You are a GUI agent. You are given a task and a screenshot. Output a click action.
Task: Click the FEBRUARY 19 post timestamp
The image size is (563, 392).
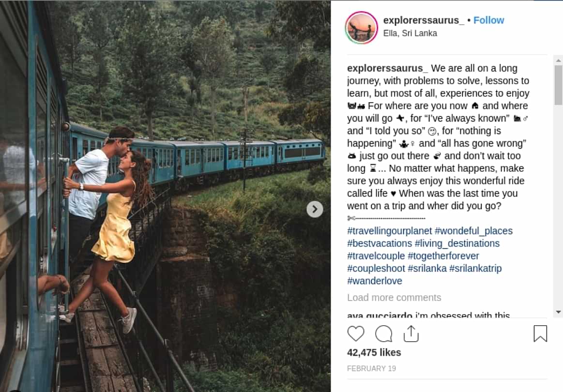pyautogui.click(x=371, y=368)
